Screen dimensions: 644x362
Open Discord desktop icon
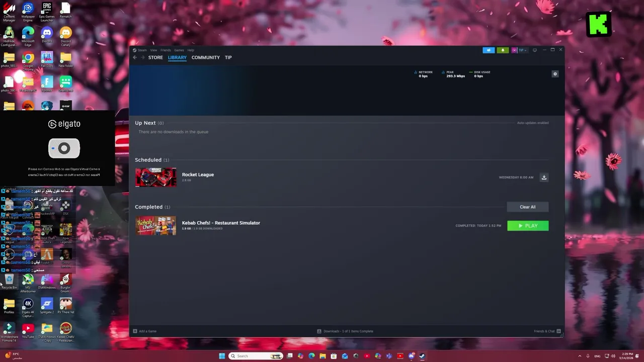click(47, 36)
